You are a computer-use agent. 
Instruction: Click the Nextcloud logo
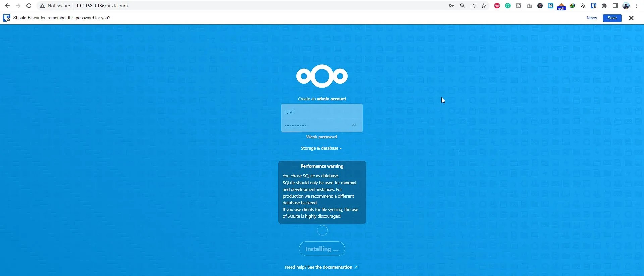pyautogui.click(x=322, y=76)
